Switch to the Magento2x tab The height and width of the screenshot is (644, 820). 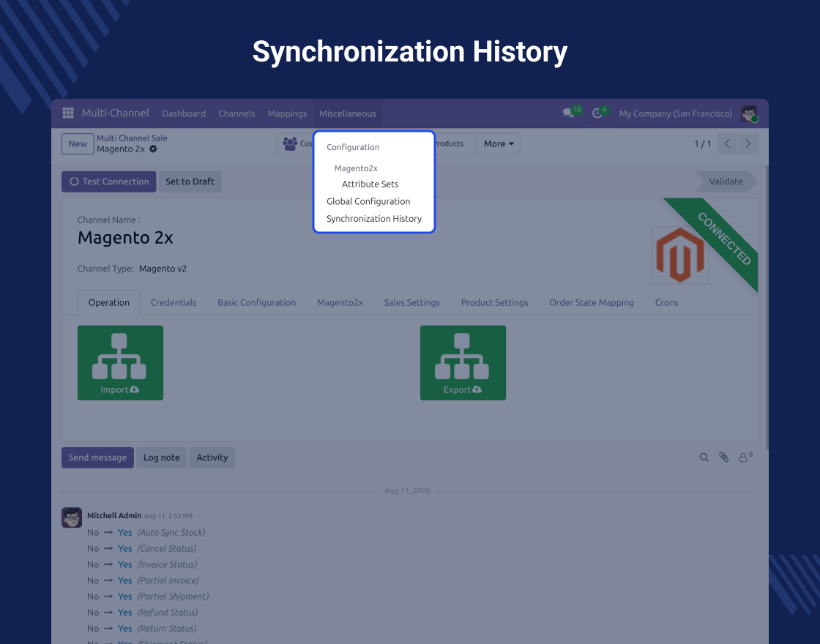[340, 303]
